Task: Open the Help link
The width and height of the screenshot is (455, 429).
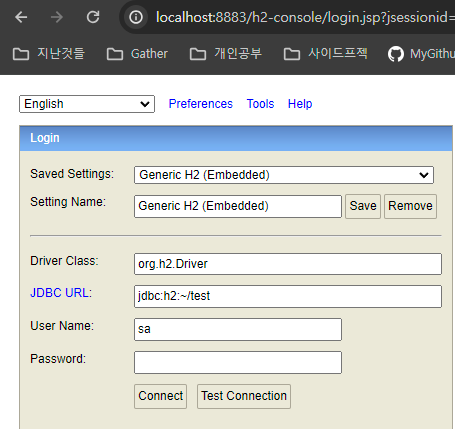Action: pos(300,104)
